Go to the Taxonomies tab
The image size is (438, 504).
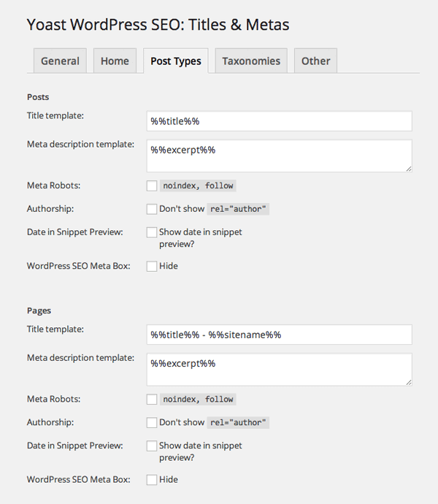(251, 61)
